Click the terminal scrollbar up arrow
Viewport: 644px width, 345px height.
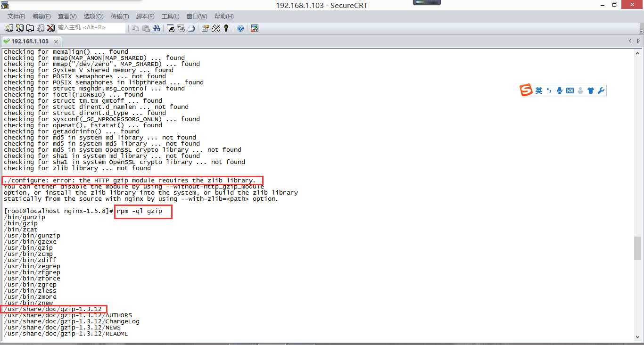638,52
